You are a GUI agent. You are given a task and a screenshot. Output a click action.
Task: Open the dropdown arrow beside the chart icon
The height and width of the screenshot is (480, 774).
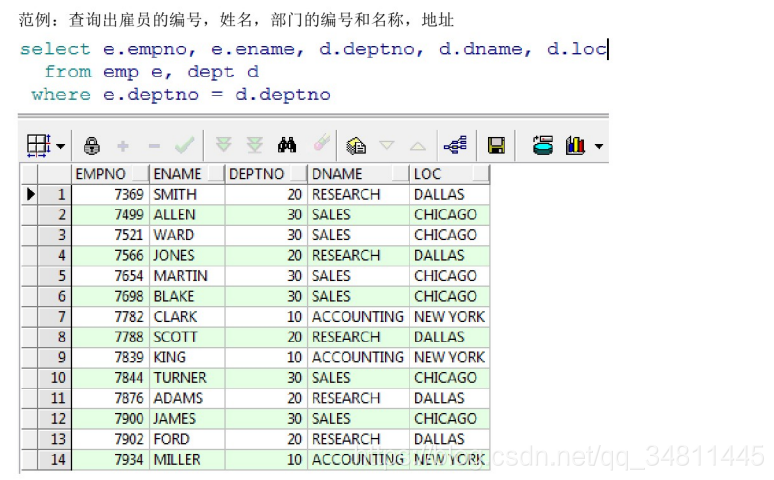(x=599, y=146)
